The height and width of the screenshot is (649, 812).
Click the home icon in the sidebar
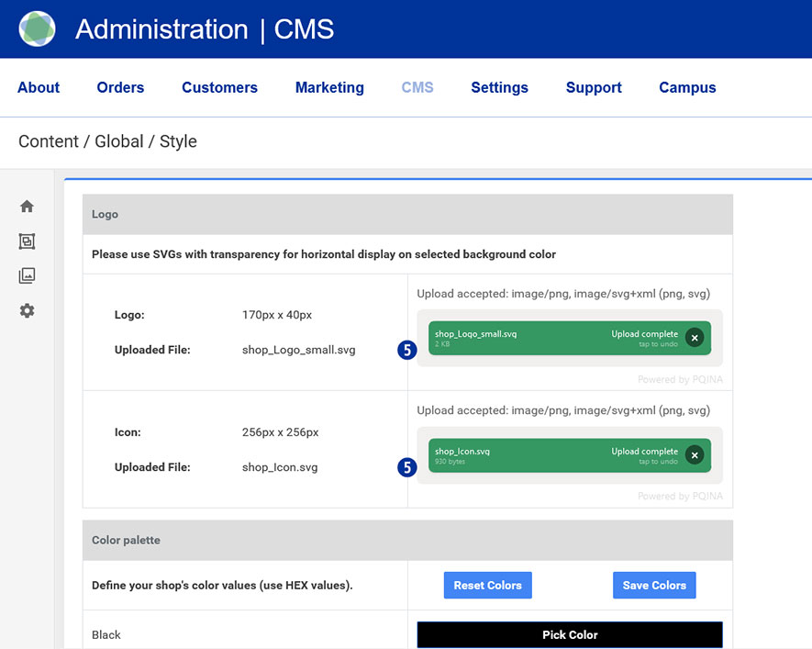[27, 207]
